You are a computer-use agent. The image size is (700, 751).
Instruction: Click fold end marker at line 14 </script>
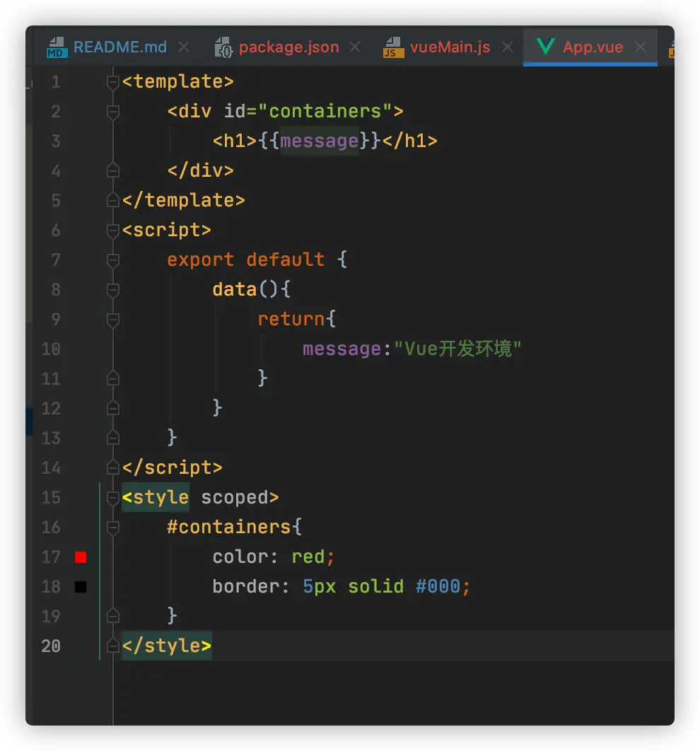[x=113, y=468]
